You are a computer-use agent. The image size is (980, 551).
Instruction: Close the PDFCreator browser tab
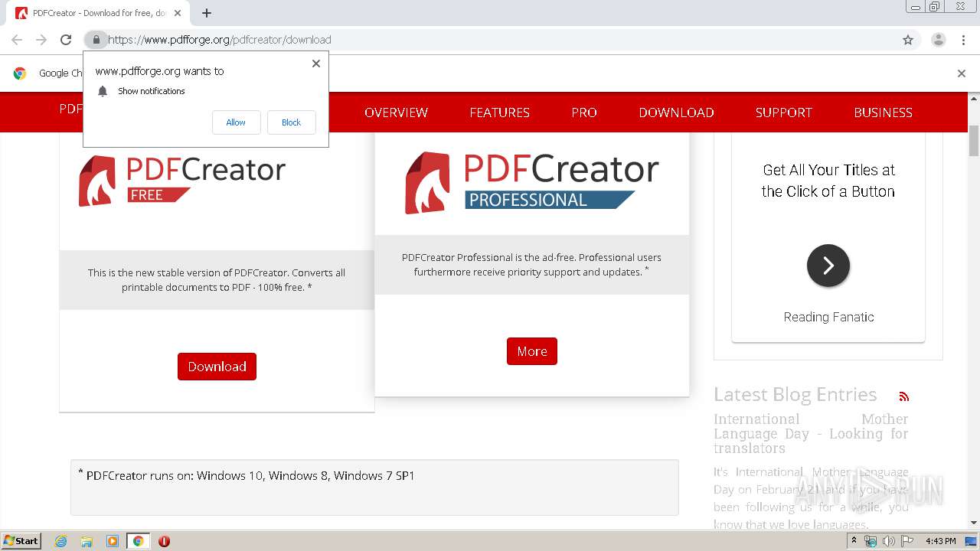coord(178,13)
